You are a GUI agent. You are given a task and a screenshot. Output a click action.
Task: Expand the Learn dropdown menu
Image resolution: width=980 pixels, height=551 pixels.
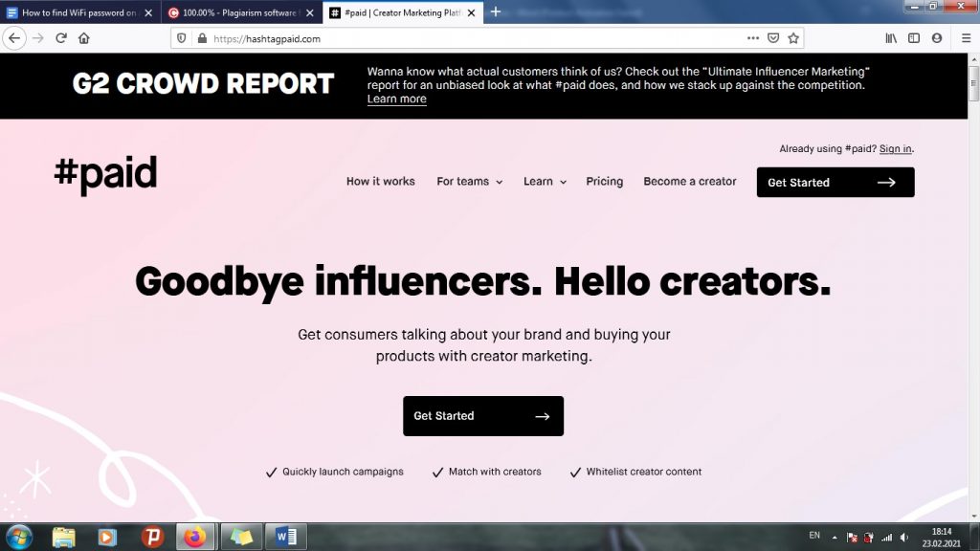(545, 181)
